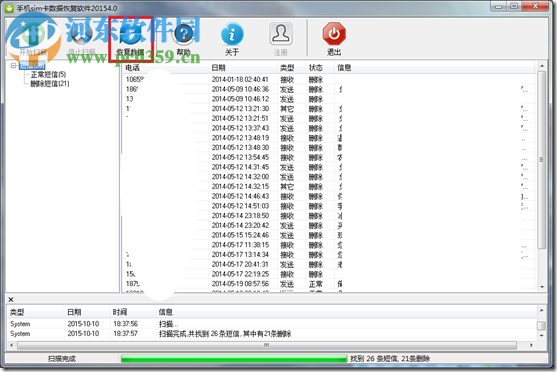Select the row dated 2014-05-12 13:21:51

tap(329, 118)
